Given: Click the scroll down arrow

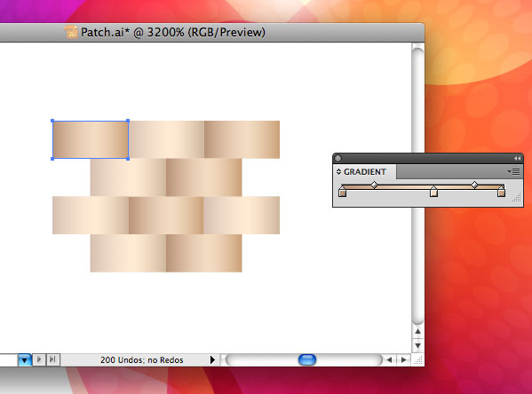Looking at the screenshot, I should (x=418, y=346).
